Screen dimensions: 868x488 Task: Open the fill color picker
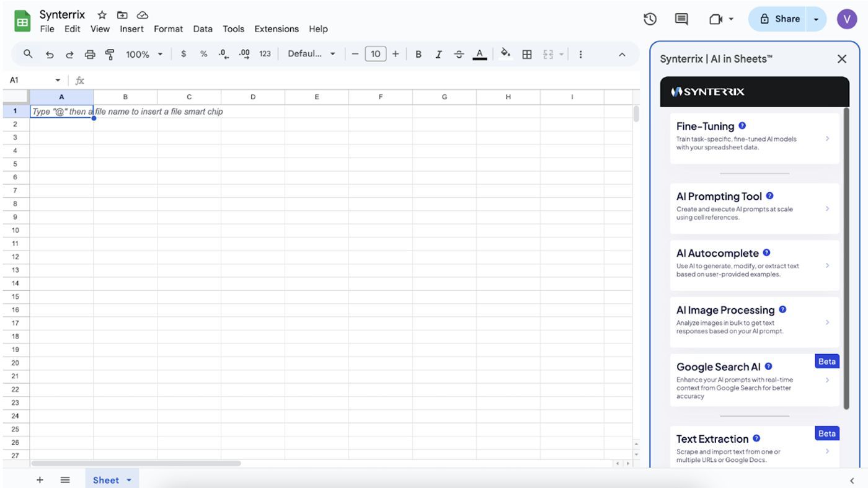pyautogui.click(x=505, y=54)
